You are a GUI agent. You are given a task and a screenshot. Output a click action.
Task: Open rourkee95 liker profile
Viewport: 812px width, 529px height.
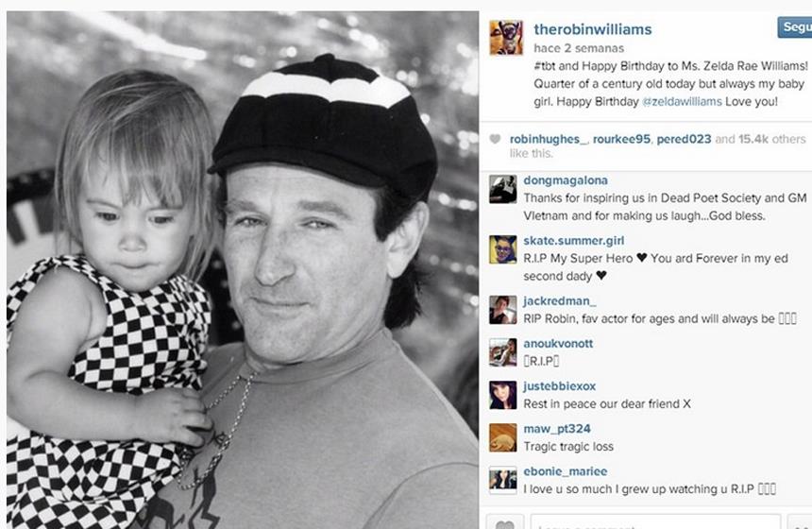click(621, 139)
